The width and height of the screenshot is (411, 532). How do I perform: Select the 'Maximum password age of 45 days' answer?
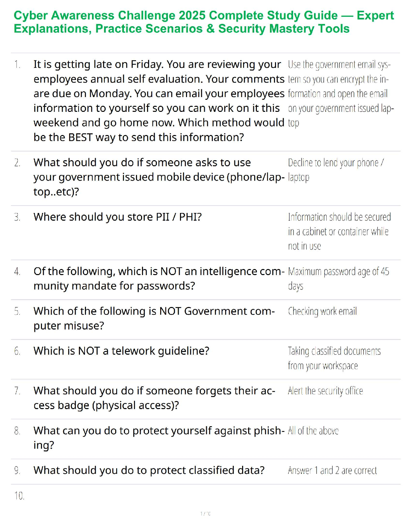tap(338, 278)
